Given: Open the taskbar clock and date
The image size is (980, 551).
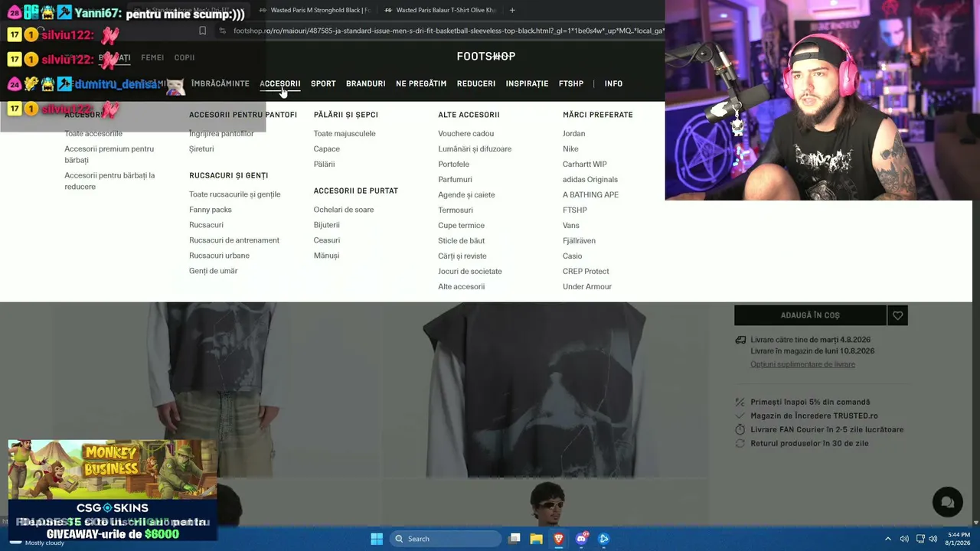Looking at the screenshot, I should [x=959, y=539].
